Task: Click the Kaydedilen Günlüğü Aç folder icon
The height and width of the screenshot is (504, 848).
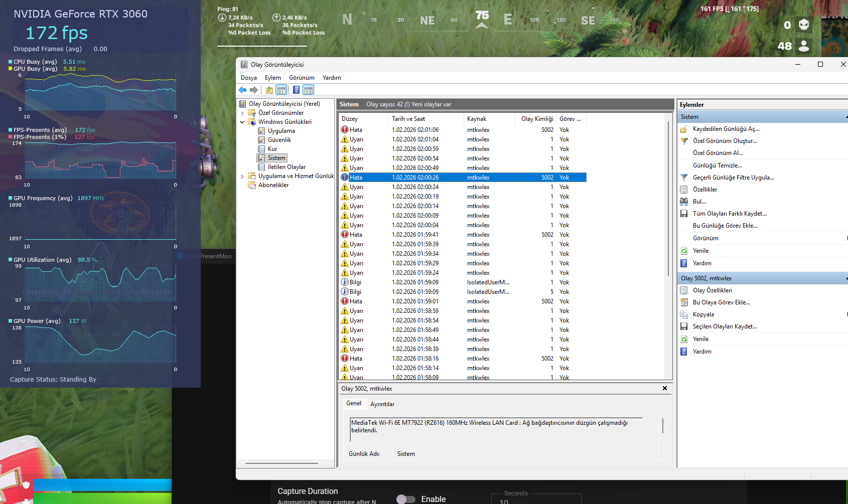Action: coord(683,129)
